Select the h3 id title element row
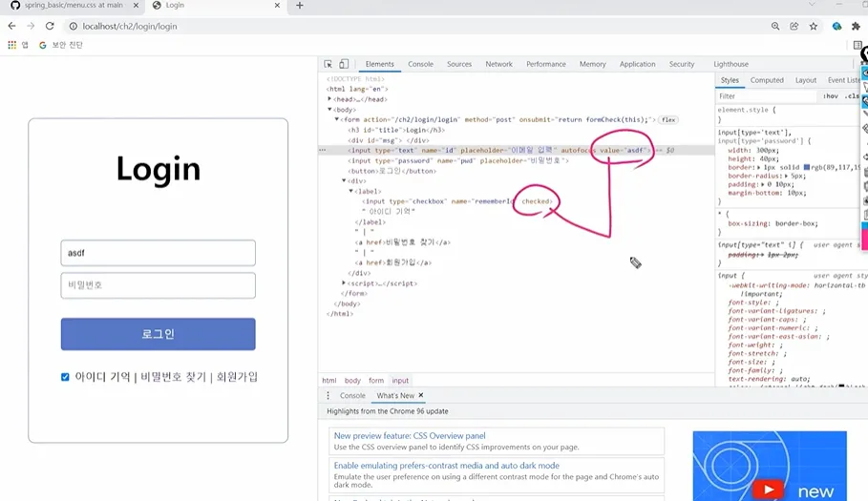 [396, 130]
